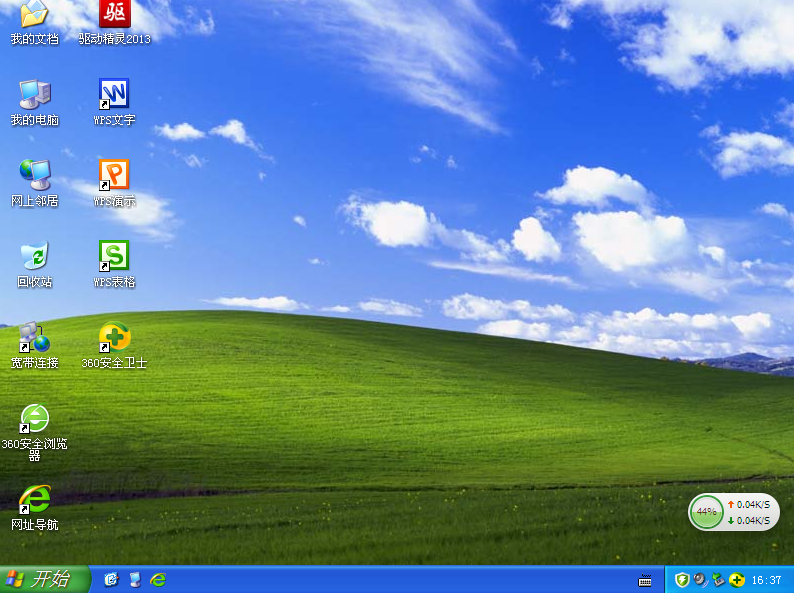Select the 我的文档 folder icon

[34, 16]
